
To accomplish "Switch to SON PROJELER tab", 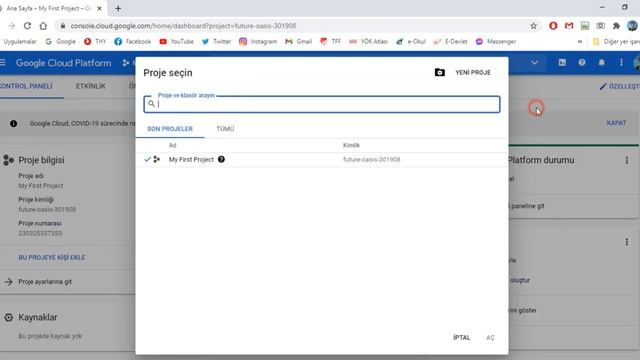I will (x=170, y=129).
